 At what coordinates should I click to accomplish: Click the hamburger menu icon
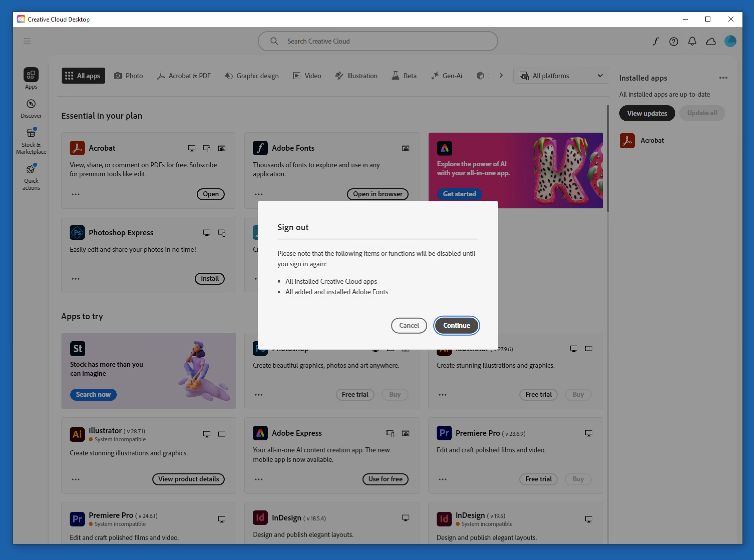coord(27,41)
